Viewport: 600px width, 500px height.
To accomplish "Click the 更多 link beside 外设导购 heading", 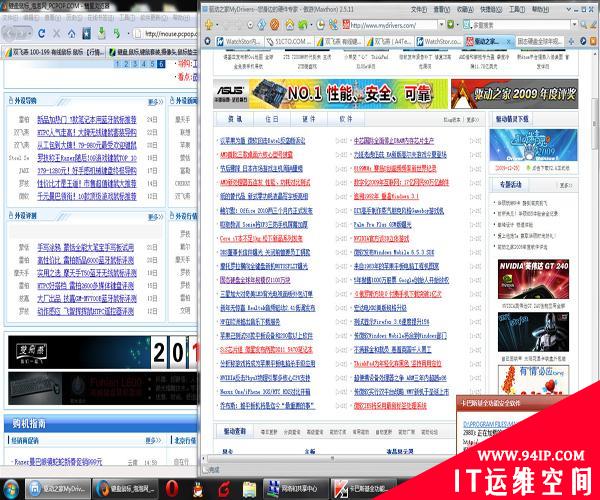I will (x=155, y=102).
